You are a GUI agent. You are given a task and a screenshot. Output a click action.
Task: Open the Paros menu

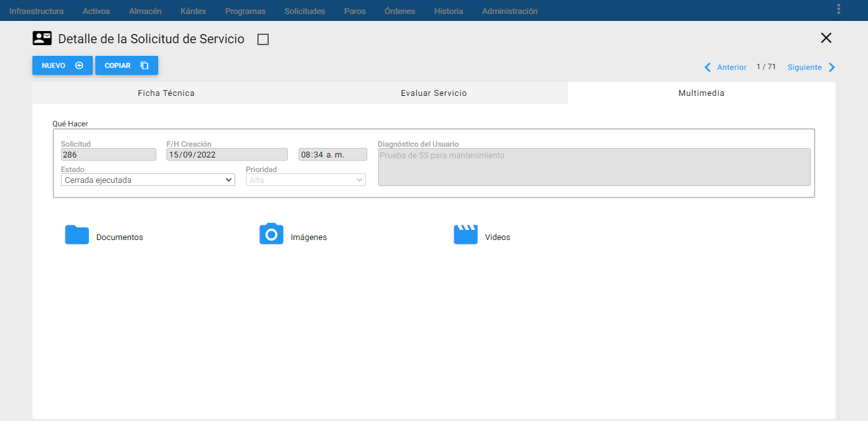coord(355,11)
